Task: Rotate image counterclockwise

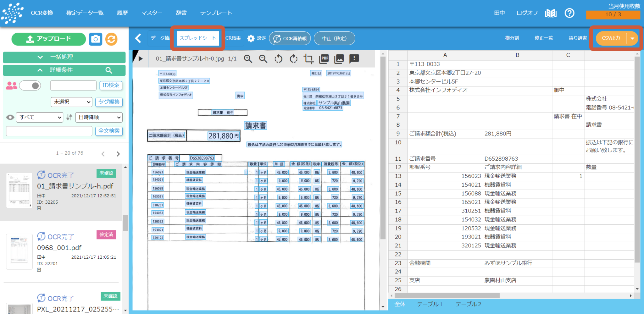Action: click(x=278, y=59)
